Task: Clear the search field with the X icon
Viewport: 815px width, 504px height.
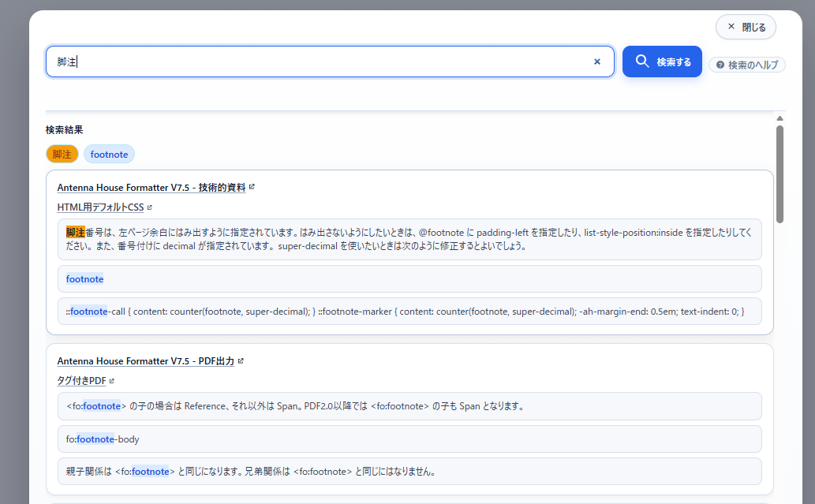Action: (597, 62)
